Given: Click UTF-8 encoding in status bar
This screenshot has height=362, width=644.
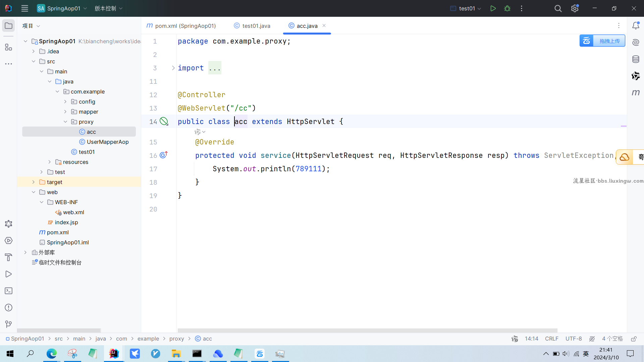Looking at the screenshot, I should click(x=574, y=339).
